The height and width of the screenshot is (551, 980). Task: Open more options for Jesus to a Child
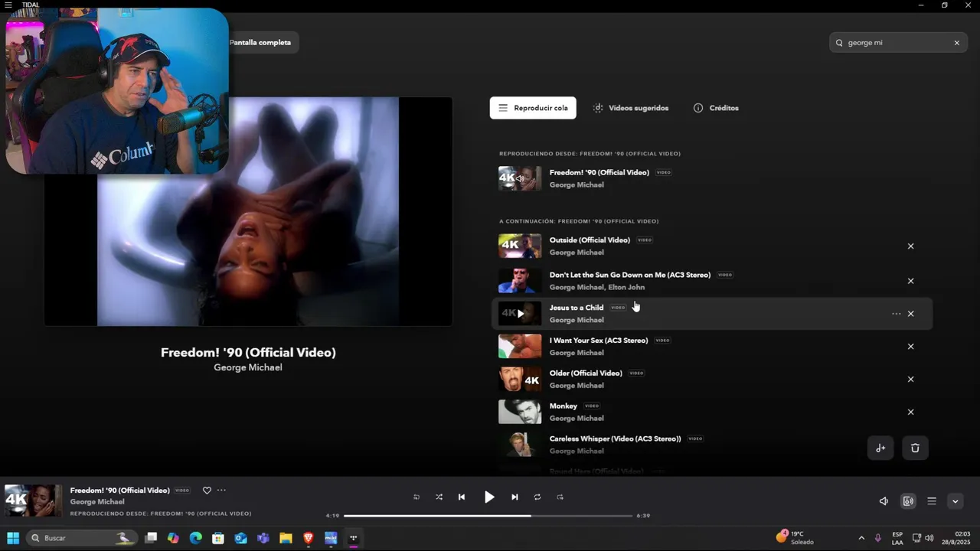pyautogui.click(x=896, y=314)
